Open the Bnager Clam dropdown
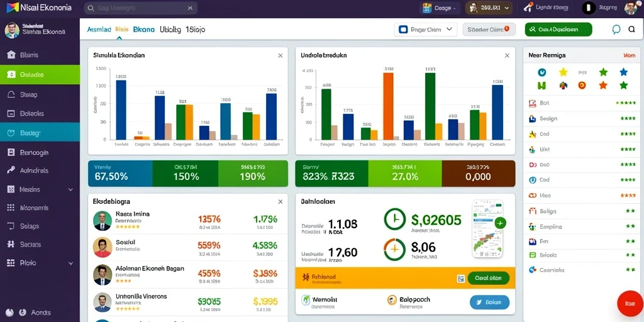The height and width of the screenshot is (322, 644). [x=426, y=30]
